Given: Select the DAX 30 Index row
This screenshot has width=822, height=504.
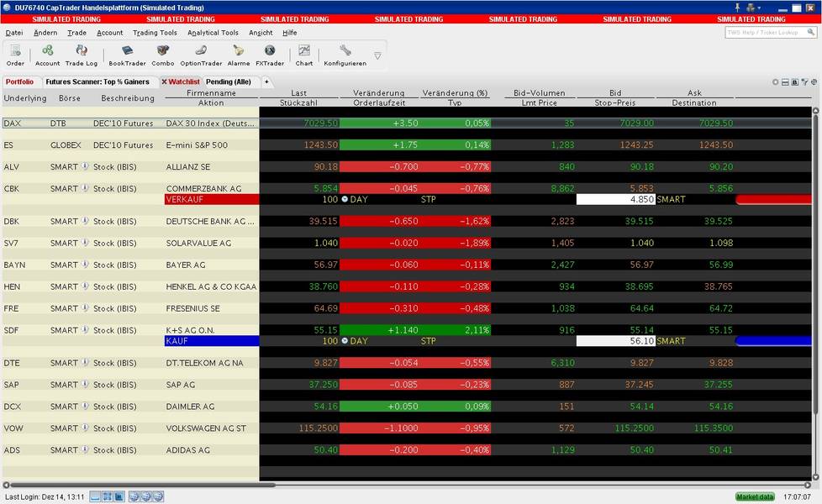Looking at the screenshot, I should click(407, 123).
